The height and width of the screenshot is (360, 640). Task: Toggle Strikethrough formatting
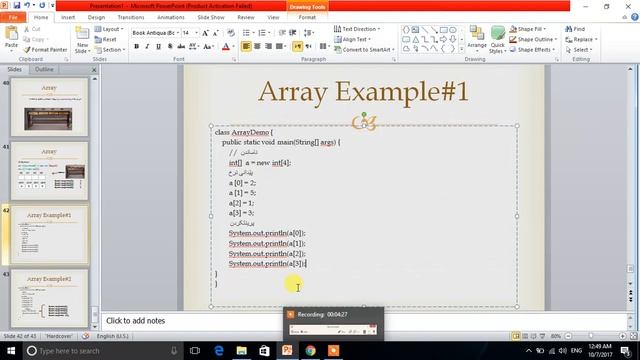(x=181, y=47)
